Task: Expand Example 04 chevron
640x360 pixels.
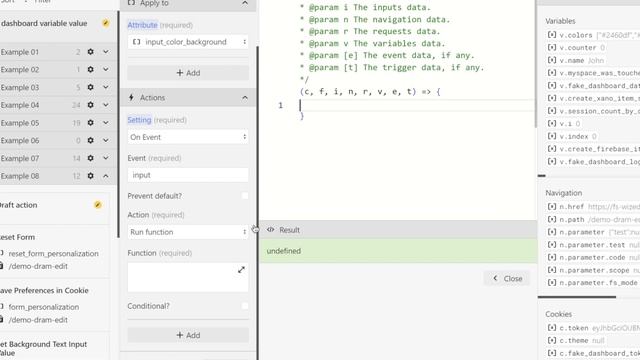Action: click(x=106, y=105)
